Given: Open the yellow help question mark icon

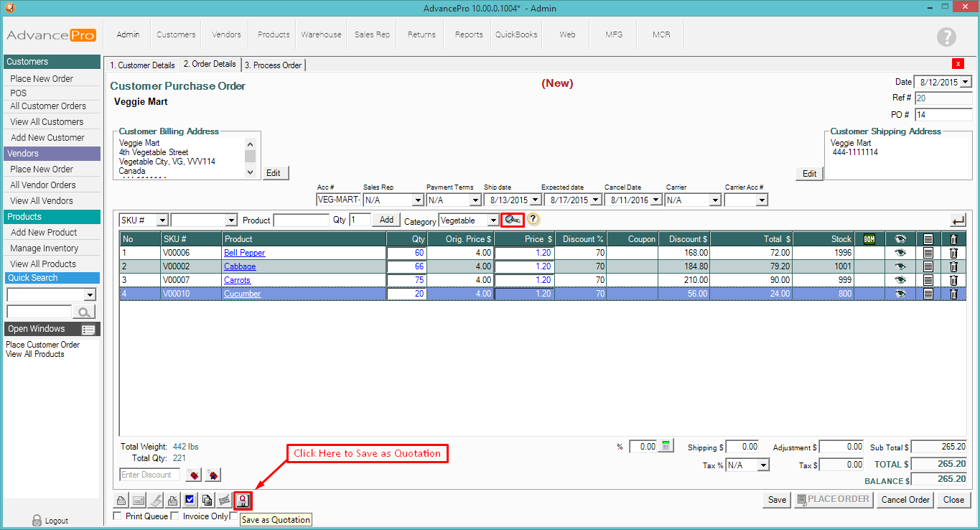Looking at the screenshot, I should pos(533,220).
